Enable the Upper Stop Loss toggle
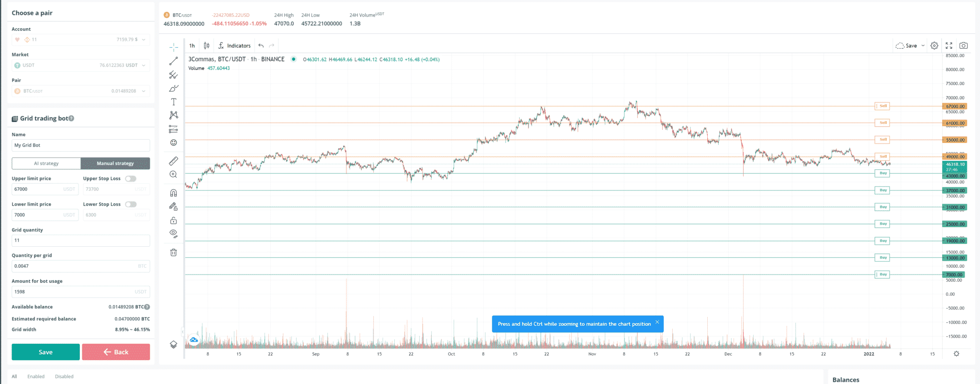The image size is (980, 384). pyautogui.click(x=131, y=179)
